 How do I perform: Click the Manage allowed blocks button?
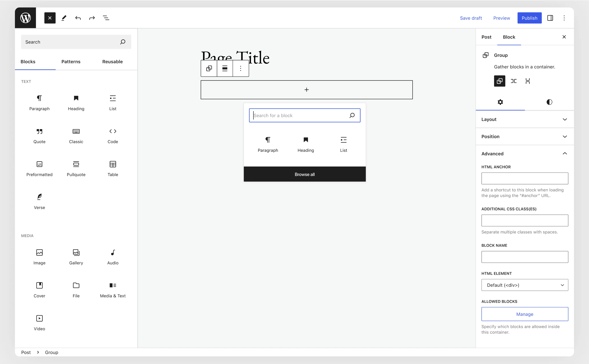click(x=524, y=314)
